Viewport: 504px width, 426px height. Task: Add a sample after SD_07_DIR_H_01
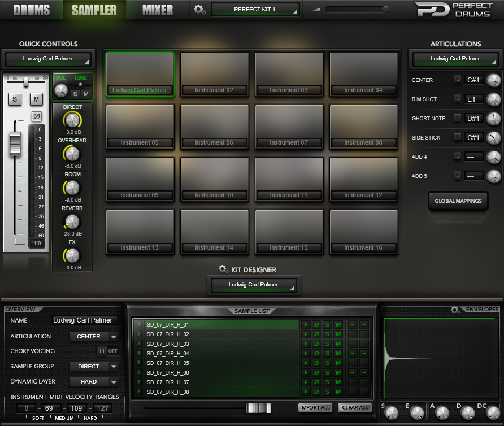click(353, 325)
